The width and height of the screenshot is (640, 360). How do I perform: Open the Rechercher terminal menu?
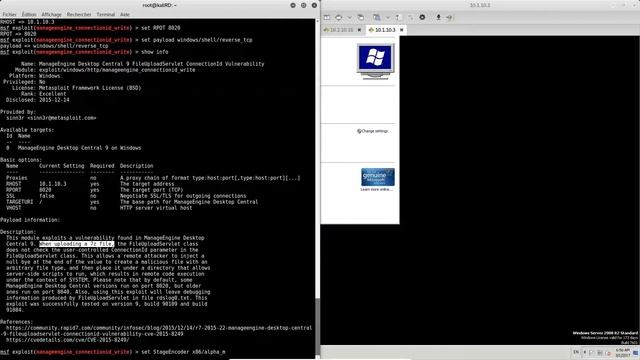[79, 14]
